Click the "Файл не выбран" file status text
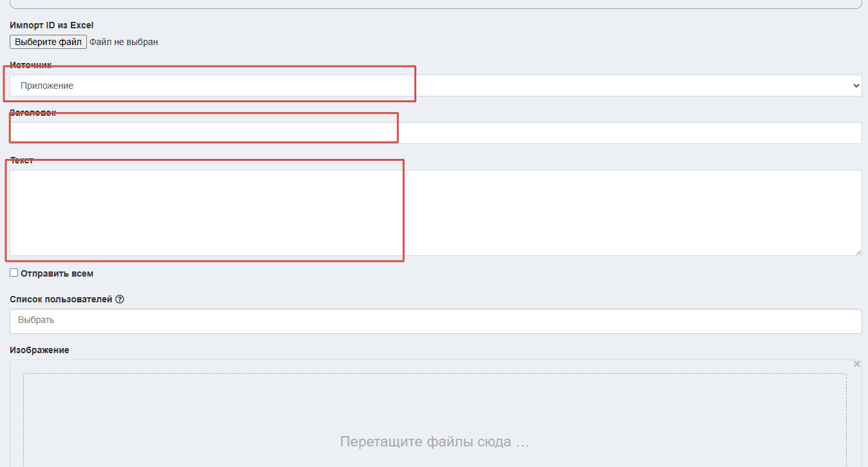This screenshot has height=467, width=868. (124, 42)
